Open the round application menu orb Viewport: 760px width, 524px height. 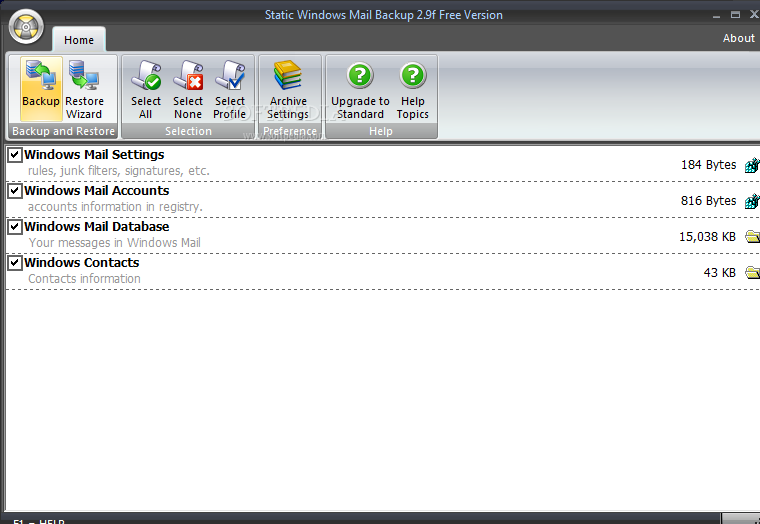26,27
